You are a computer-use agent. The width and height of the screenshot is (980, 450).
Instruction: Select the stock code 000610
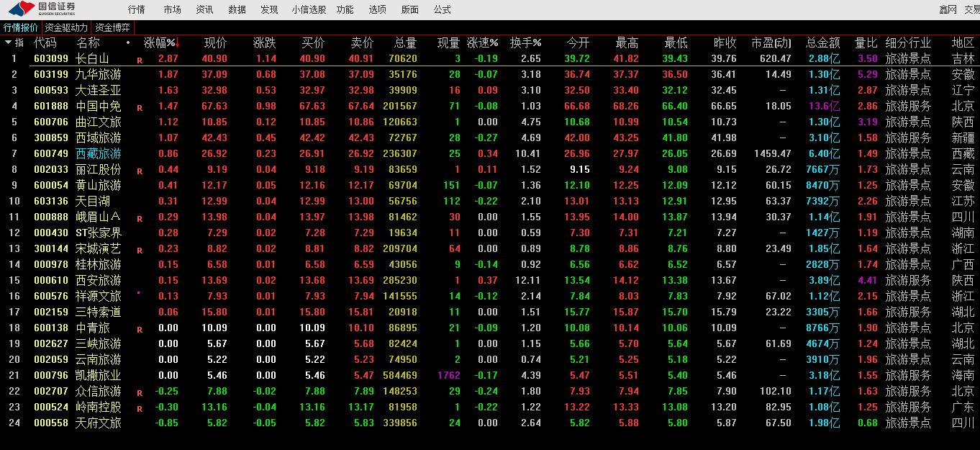[x=51, y=280]
